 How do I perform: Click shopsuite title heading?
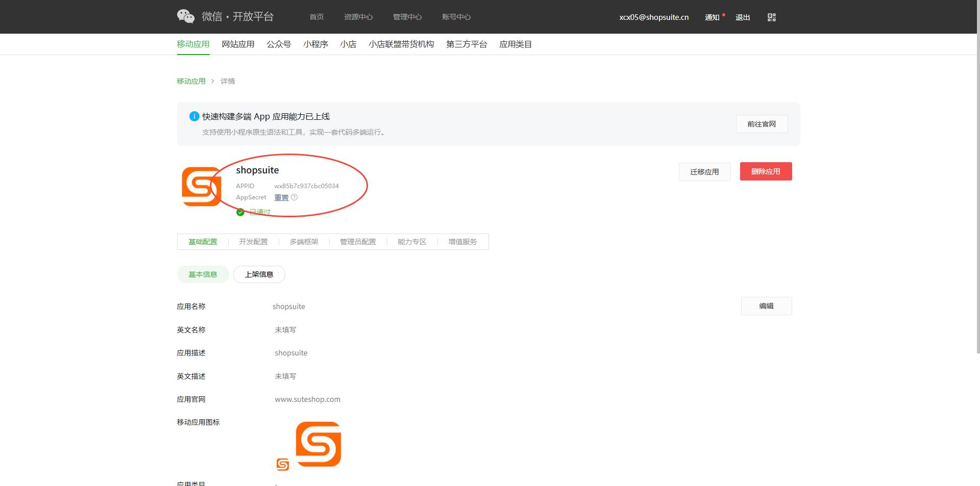[257, 170]
